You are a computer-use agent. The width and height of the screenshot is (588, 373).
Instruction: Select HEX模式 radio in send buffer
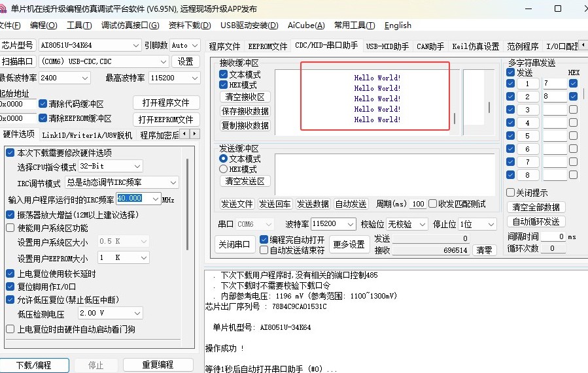pos(224,169)
